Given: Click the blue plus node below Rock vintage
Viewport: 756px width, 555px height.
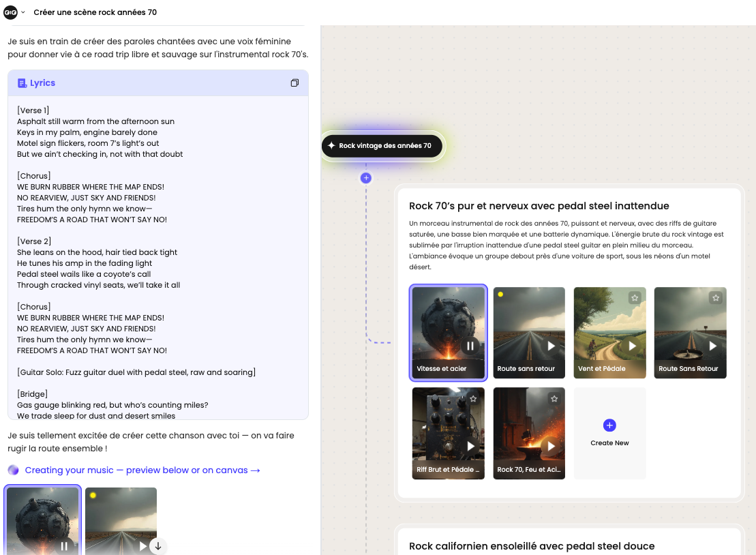Looking at the screenshot, I should click(x=366, y=178).
